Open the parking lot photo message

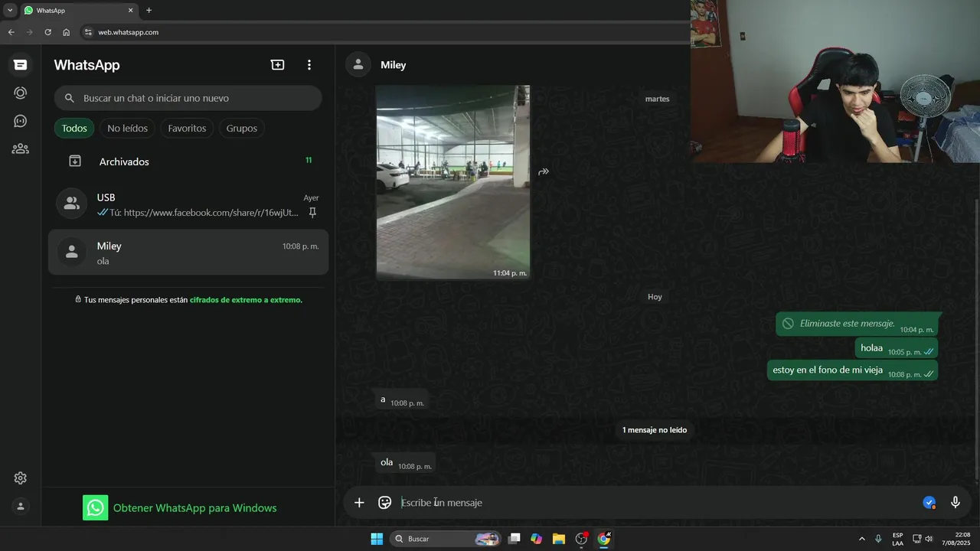coord(452,182)
